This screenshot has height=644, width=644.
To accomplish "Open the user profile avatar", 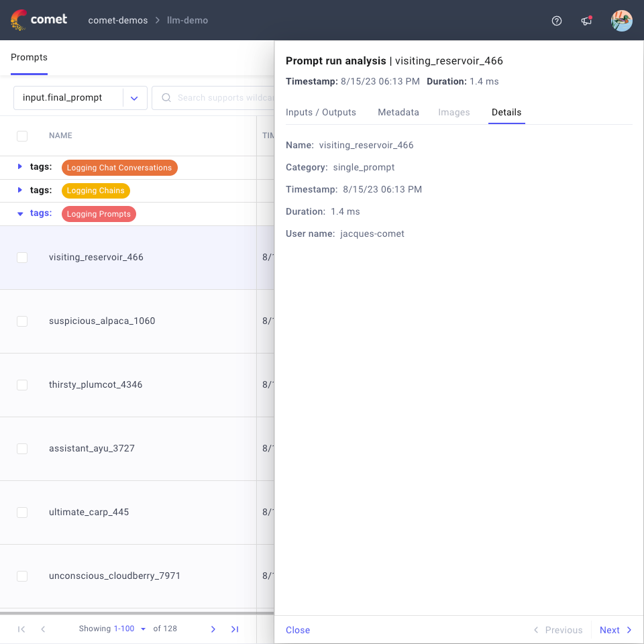I will coord(621,21).
